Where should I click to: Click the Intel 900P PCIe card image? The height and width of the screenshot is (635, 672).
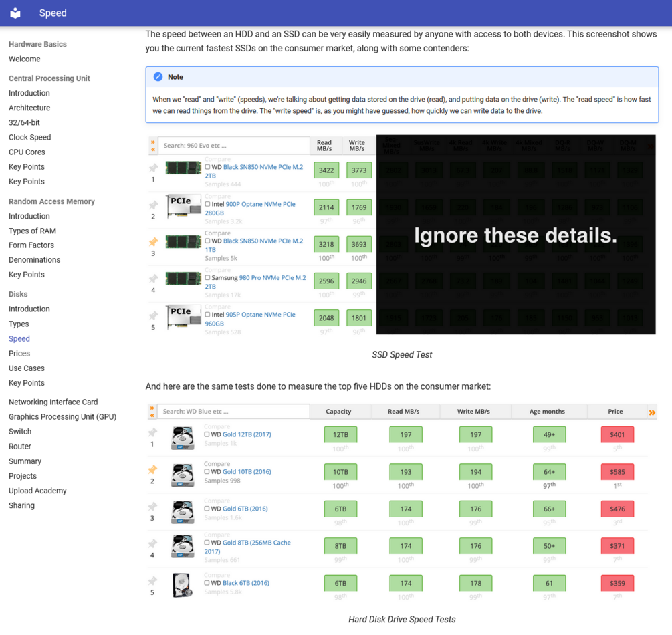click(183, 206)
